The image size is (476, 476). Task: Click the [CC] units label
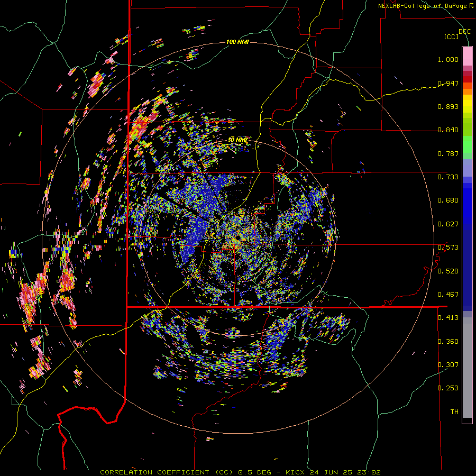tap(452, 36)
